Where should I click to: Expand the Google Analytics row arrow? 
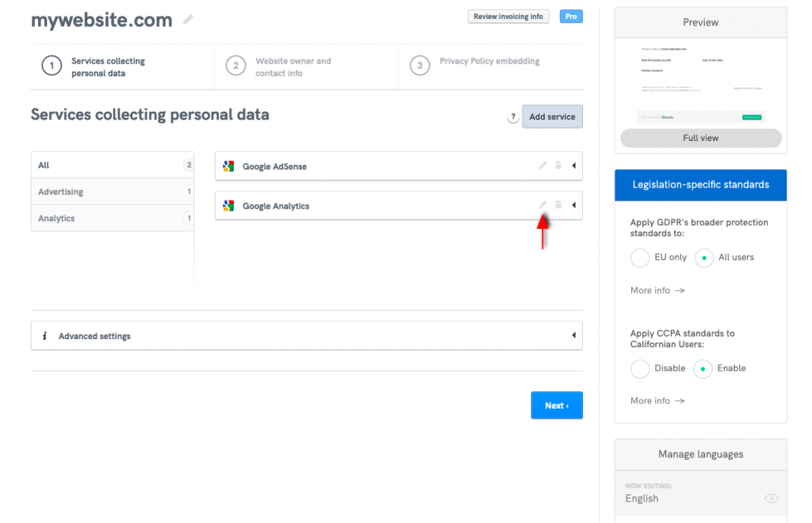pos(573,205)
